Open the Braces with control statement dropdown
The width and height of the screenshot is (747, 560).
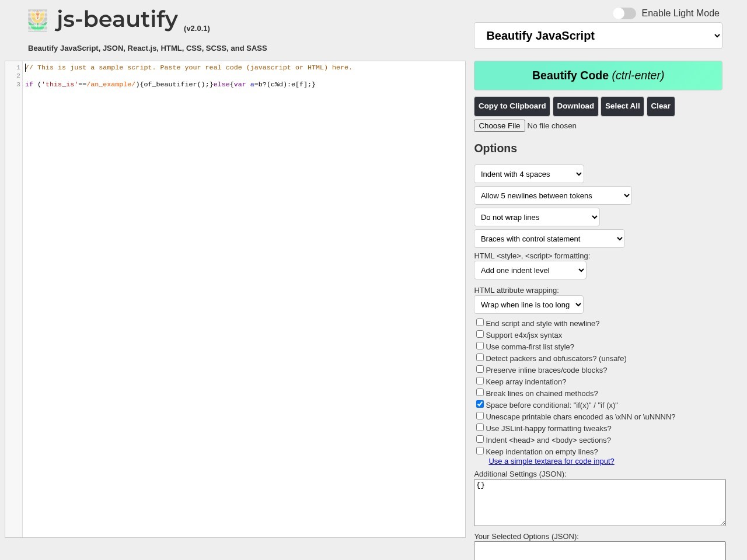(549, 239)
